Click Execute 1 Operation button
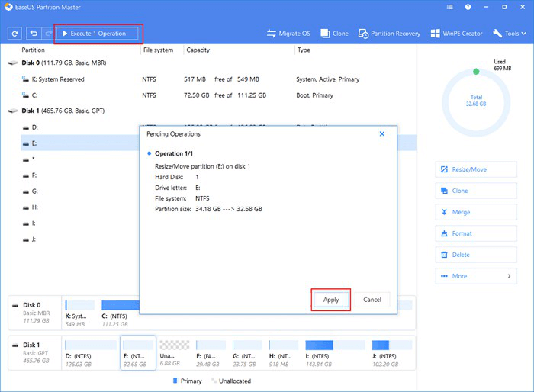The width and height of the screenshot is (534, 392). tap(98, 34)
